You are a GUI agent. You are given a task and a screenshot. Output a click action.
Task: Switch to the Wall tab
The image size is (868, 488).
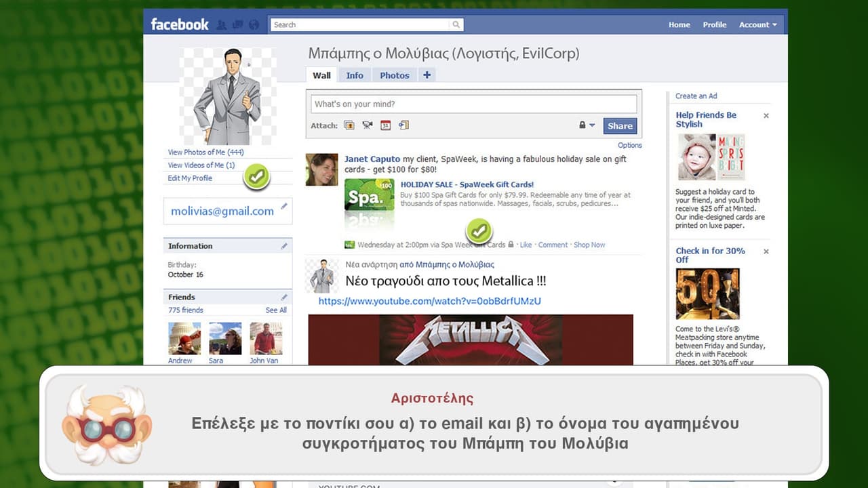point(321,75)
